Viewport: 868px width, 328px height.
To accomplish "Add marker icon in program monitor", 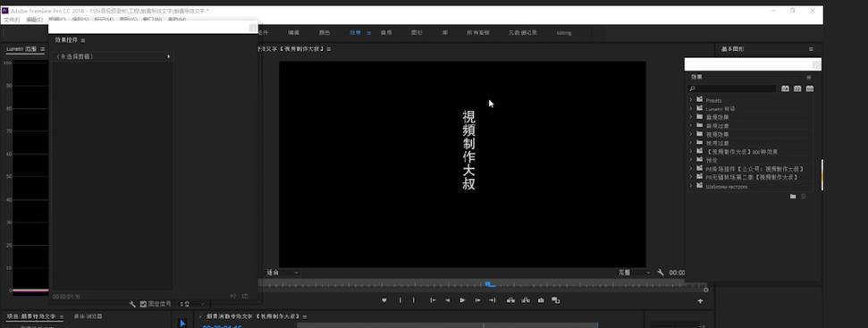I will point(384,300).
